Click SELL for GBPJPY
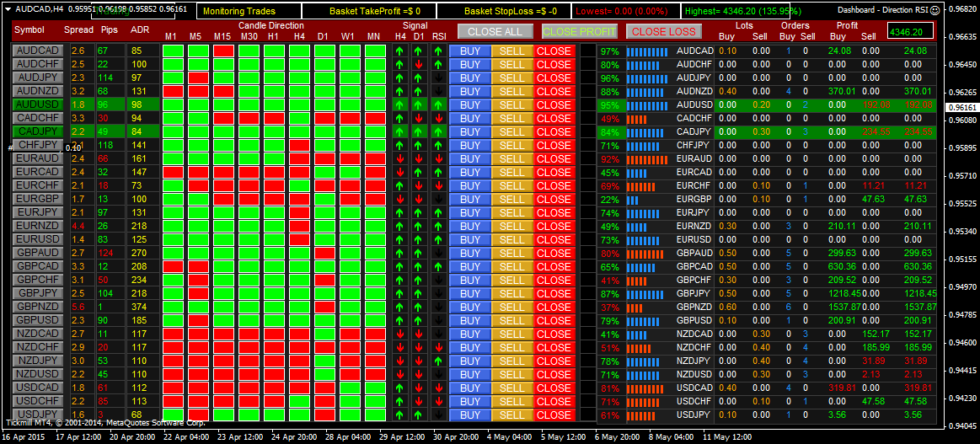 [x=511, y=293]
